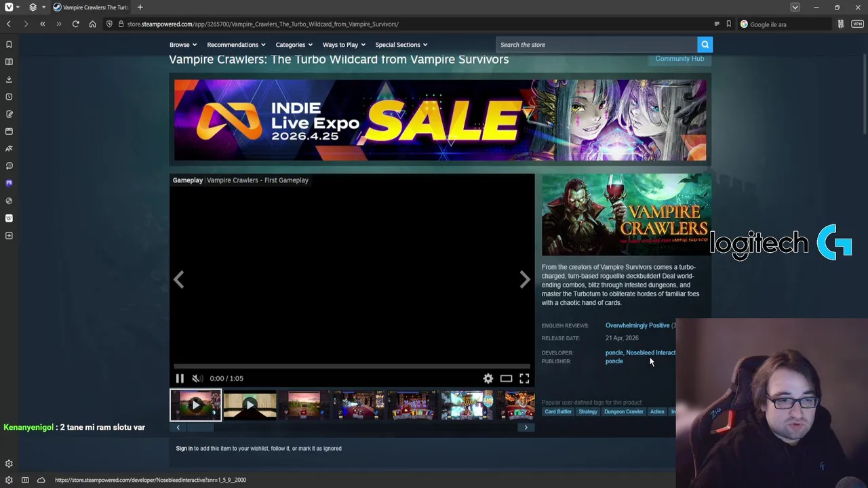Viewport: 868px width, 488px height.
Task: Select the first trailer thumbnail
Action: pyautogui.click(x=195, y=405)
